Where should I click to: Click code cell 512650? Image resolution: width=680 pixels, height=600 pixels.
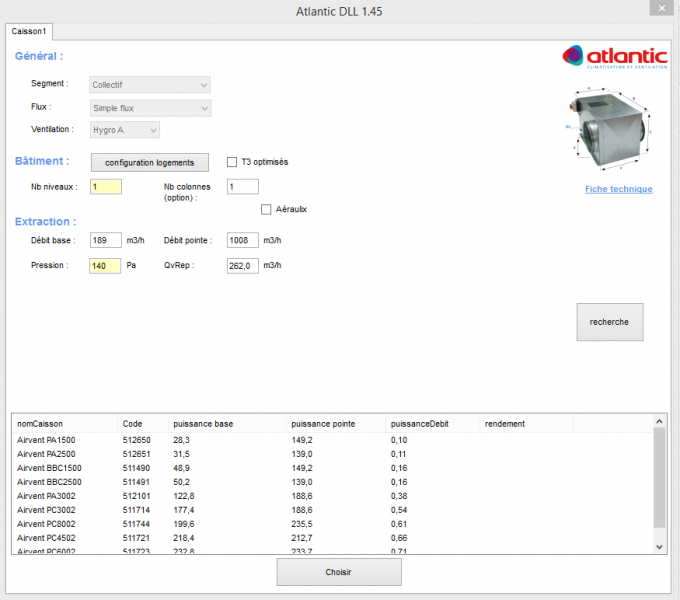(x=137, y=440)
